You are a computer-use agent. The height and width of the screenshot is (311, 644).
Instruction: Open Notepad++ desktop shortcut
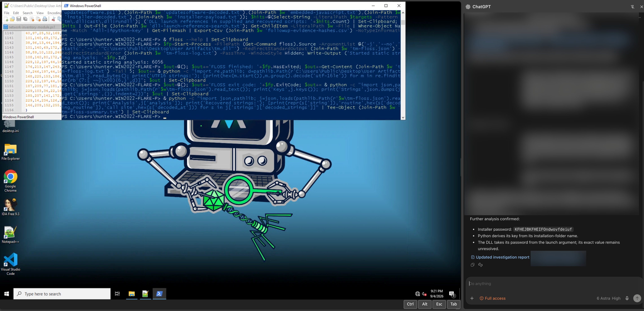(x=11, y=235)
